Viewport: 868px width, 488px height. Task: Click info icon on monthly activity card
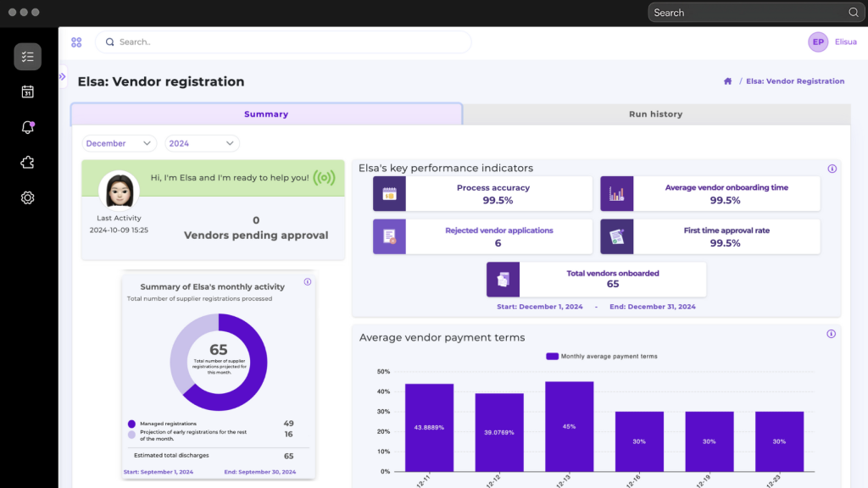tap(308, 282)
